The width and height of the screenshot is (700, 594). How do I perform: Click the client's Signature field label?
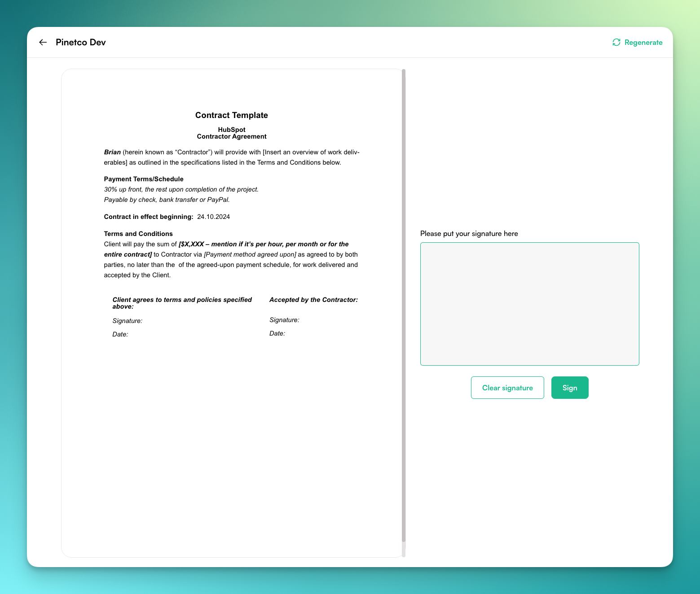tap(127, 321)
